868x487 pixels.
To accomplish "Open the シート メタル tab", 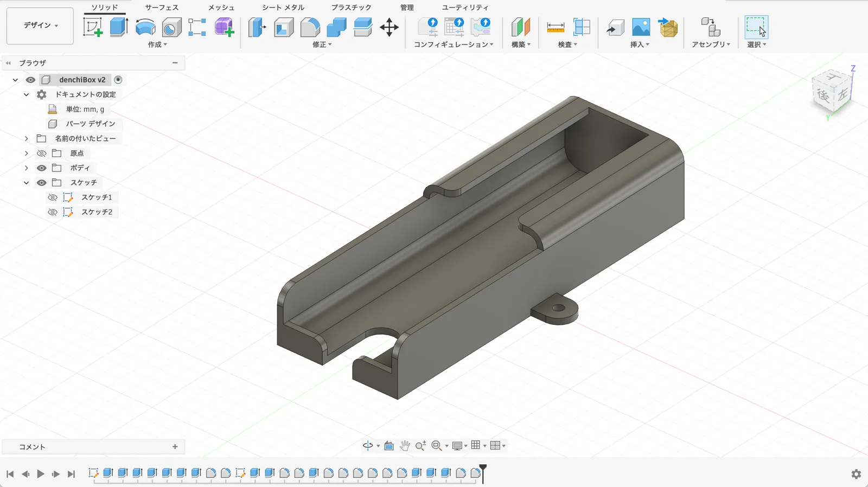I will pyautogui.click(x=283, y=8).
